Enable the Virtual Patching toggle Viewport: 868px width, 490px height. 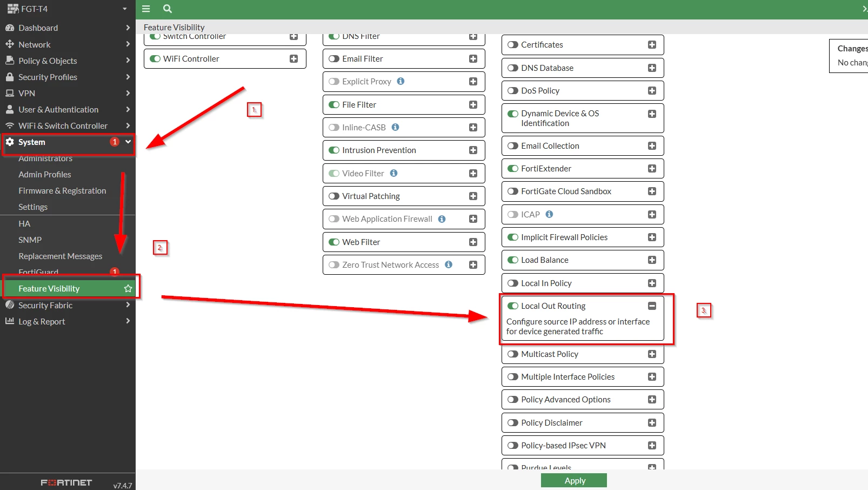tap(334, 196)
